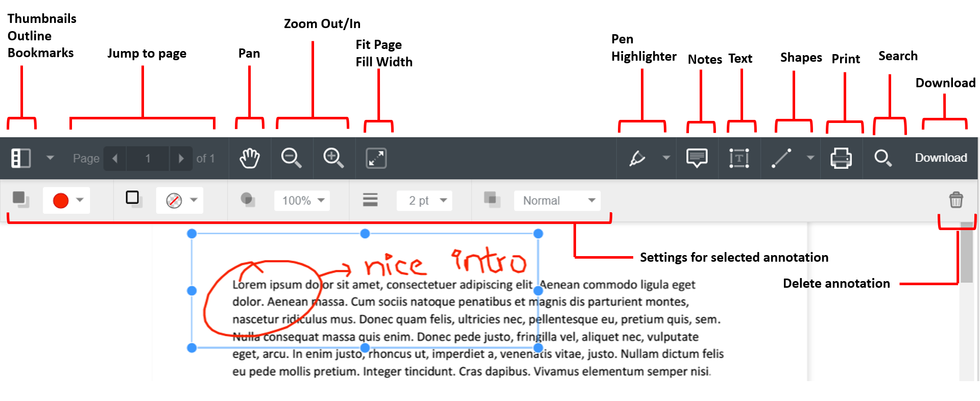The width and height of the screenshot is (980, 401).
Task: Zoom in with the plus magnifier
Action: 333,158
